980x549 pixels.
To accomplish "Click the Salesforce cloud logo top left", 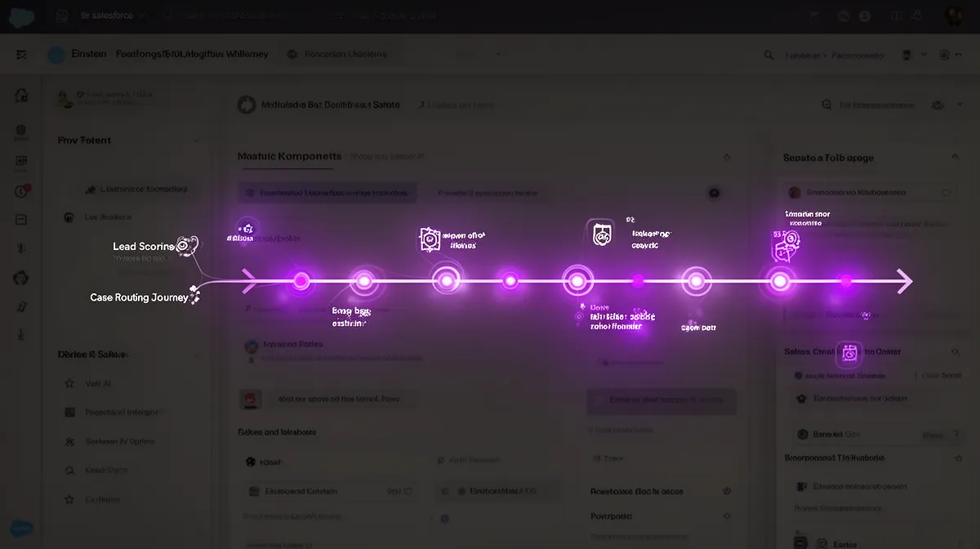I will point(20,15).
